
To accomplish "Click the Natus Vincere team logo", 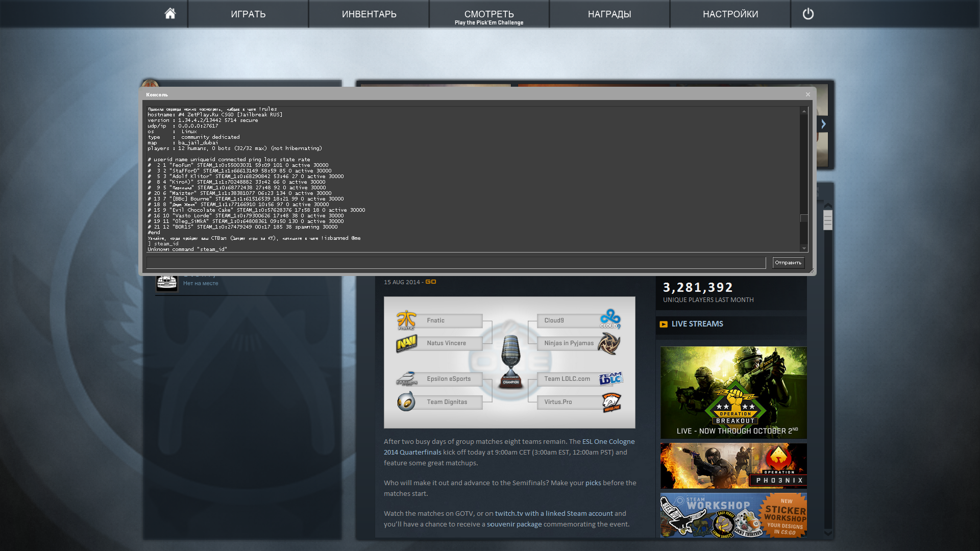I will click(406, 343).
